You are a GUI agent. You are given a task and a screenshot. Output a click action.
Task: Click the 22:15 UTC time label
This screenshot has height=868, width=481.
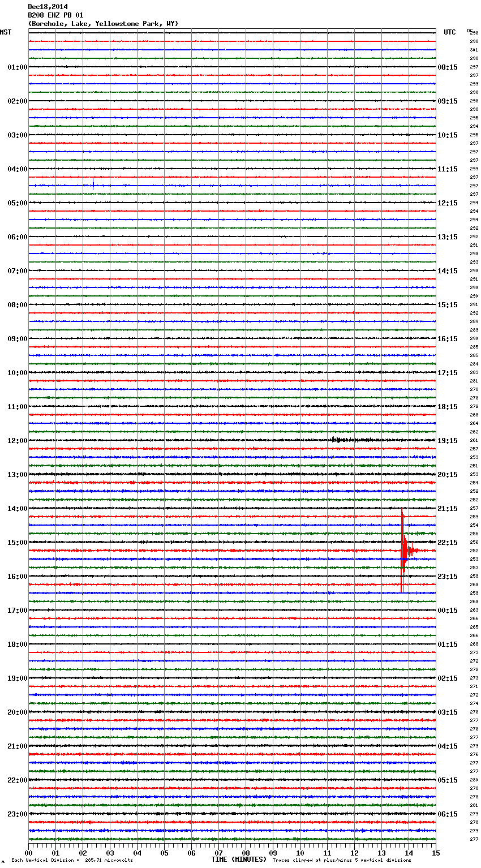[448, 543]
